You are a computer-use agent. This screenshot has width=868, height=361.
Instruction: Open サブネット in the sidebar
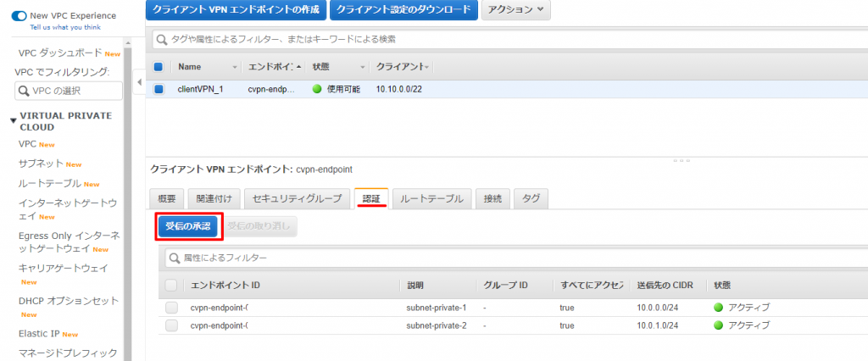tap(42, 164)
